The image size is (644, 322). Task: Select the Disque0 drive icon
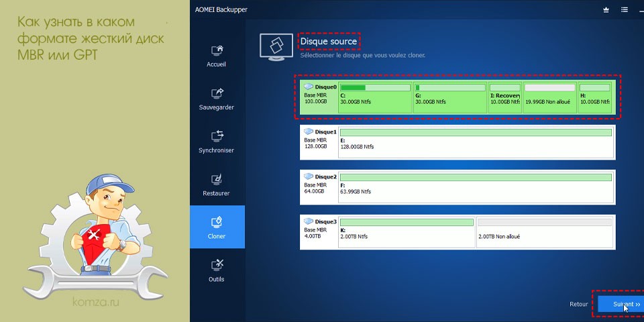[x=309, y=87]
